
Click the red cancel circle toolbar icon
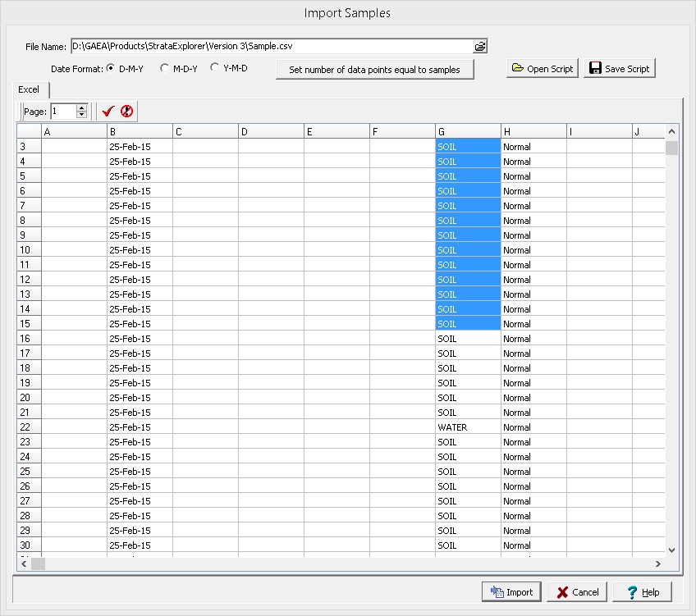(126, 111)
